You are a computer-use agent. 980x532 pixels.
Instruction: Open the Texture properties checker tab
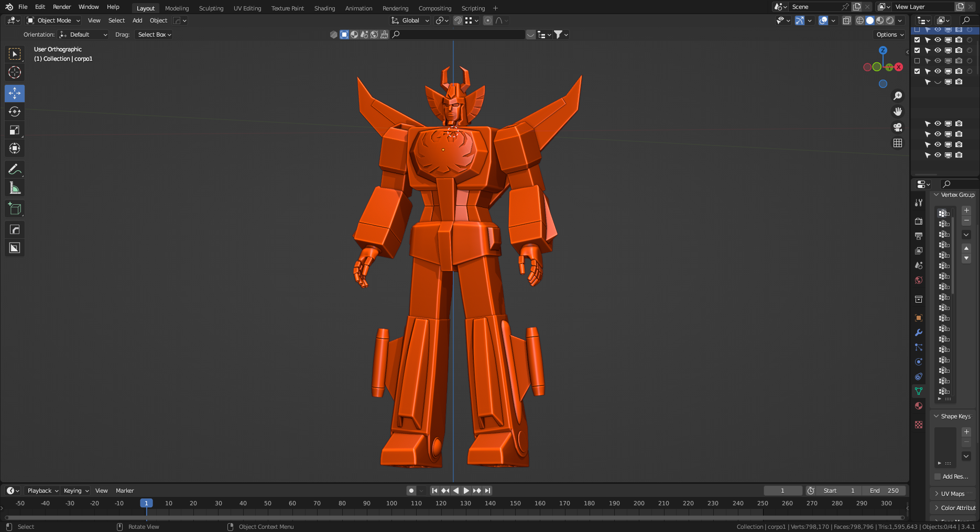coord(919,425)
